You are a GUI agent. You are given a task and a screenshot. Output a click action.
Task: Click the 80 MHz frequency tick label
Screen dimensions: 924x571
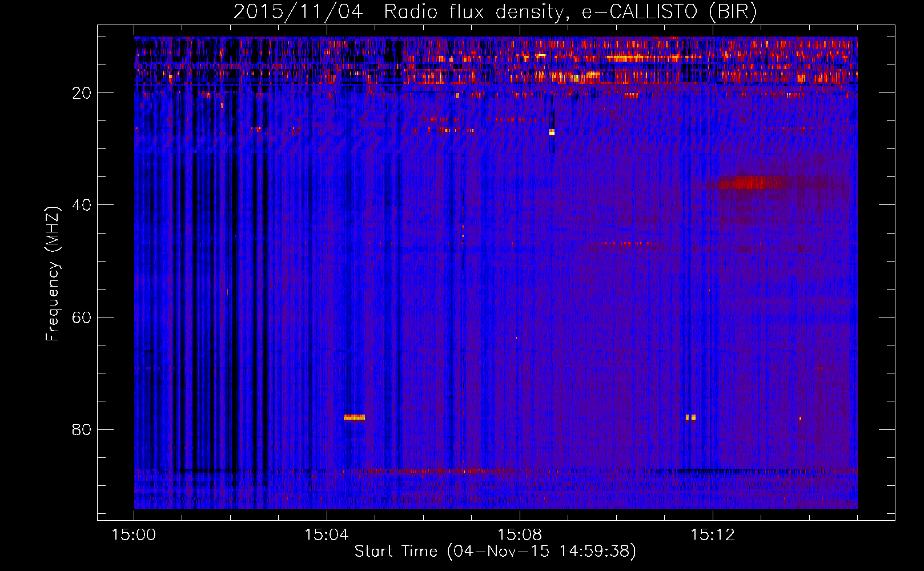point(82,429)
